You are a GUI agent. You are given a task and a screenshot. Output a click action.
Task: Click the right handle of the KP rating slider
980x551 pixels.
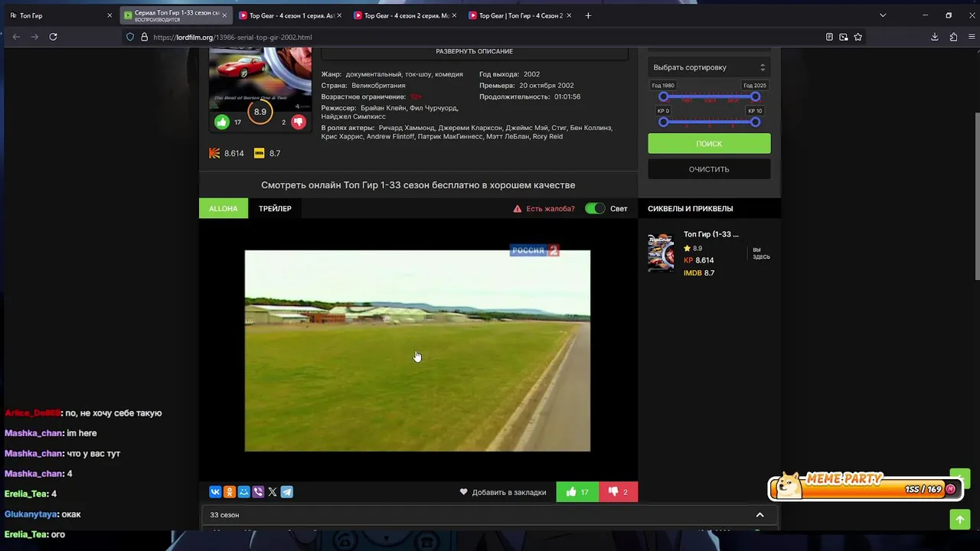tap(756, 122)
